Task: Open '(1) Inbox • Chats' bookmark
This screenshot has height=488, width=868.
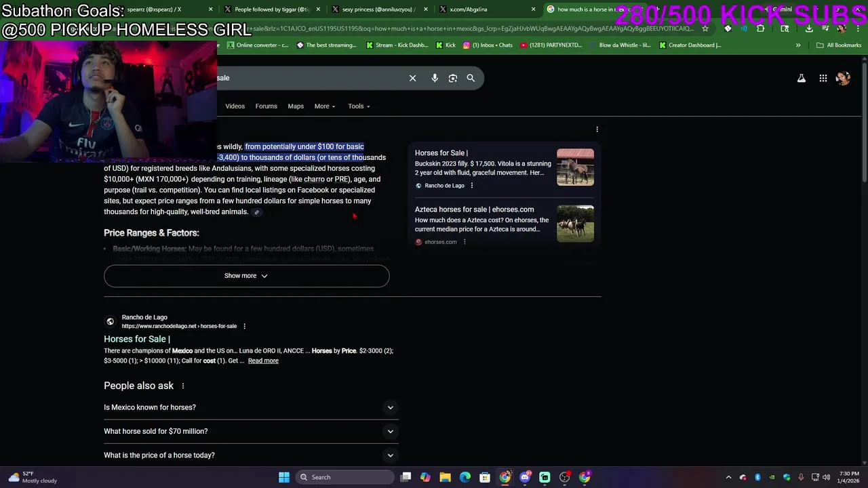Action: pos(488,45)
